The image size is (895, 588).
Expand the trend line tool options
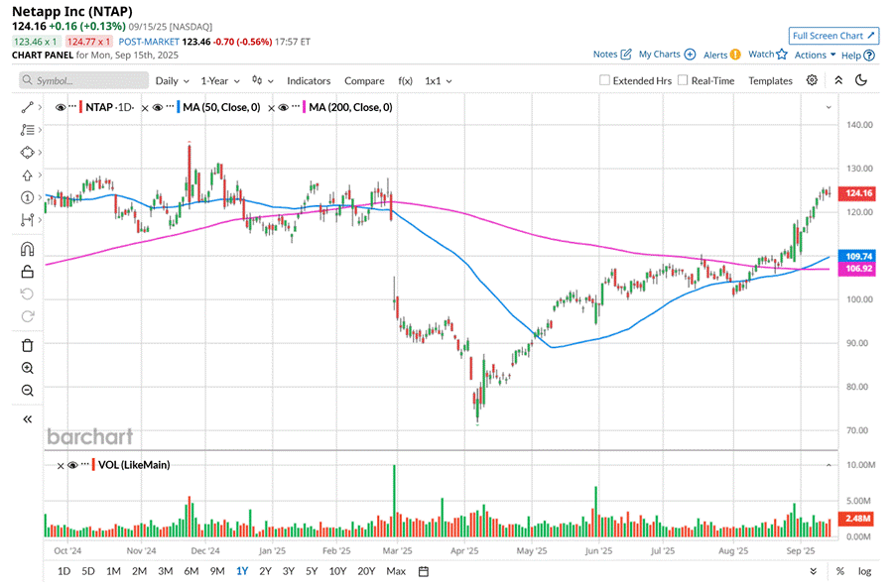click(40, 107)
